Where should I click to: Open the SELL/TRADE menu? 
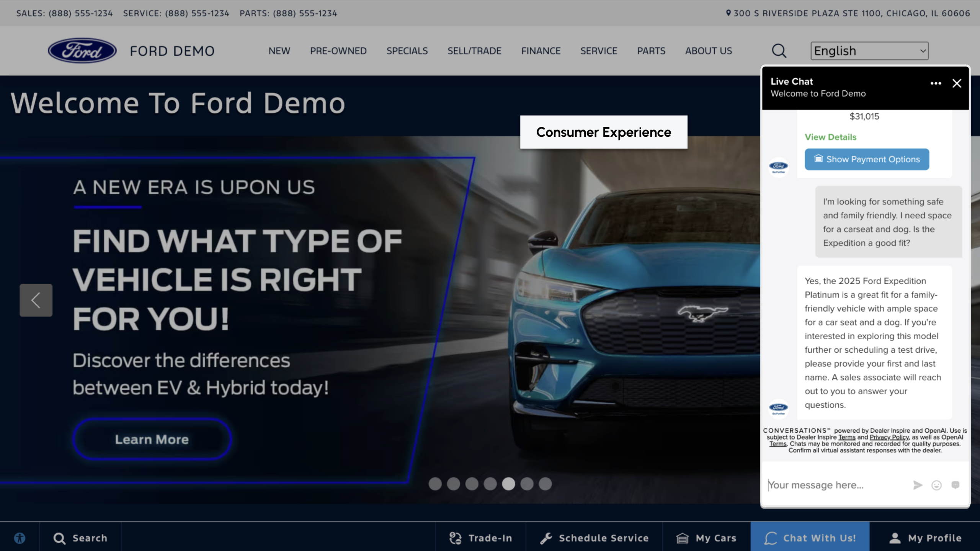tap(474, 51)
